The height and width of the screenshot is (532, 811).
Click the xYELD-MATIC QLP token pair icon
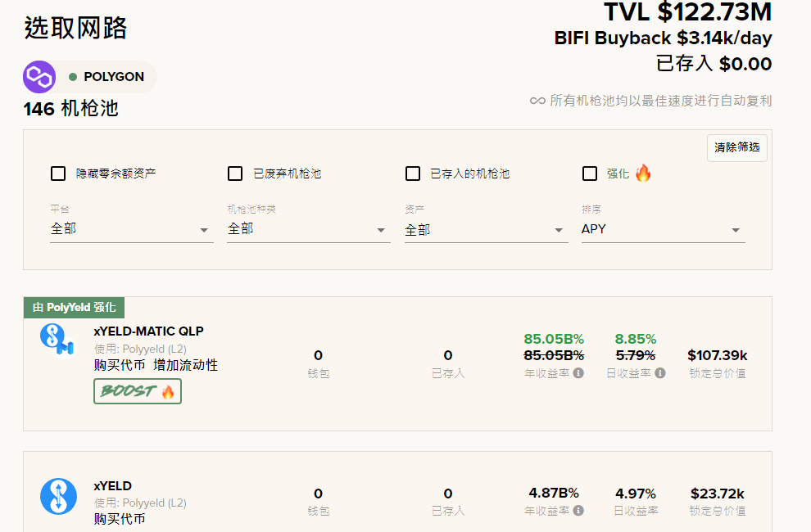[x=57, y=341]
